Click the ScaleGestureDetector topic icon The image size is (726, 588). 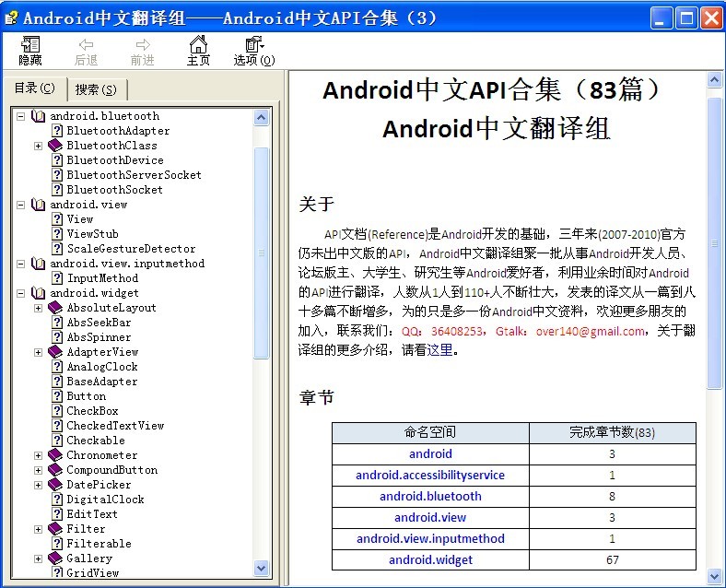point(57,249)
